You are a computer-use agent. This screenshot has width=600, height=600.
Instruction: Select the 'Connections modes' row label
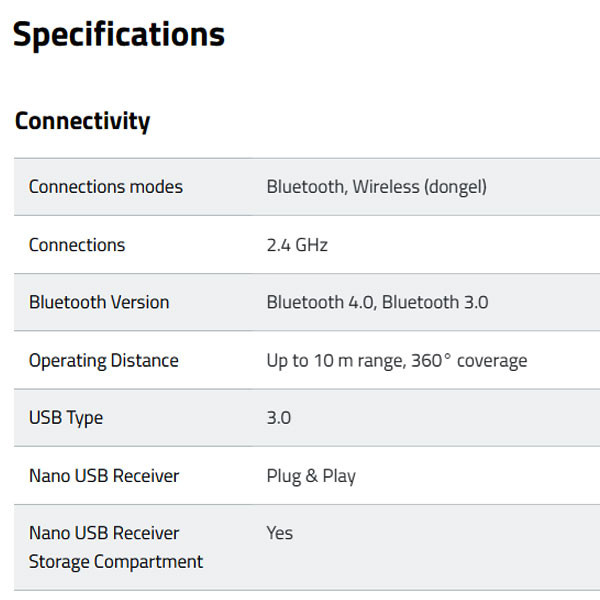pyautogui.click(x=105, y=187)
